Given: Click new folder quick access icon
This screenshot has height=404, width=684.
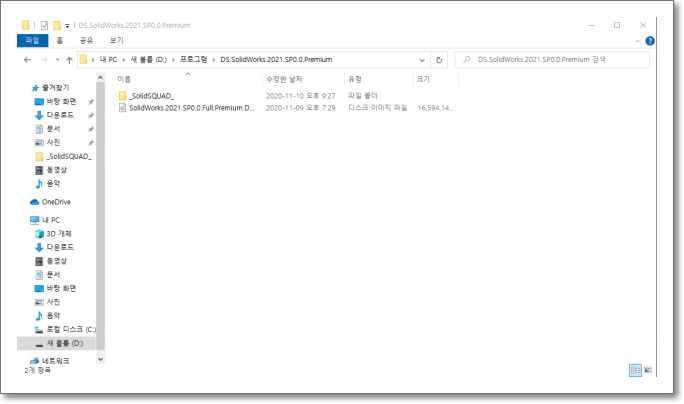Looking at the screenshot, I should [57, 25].
